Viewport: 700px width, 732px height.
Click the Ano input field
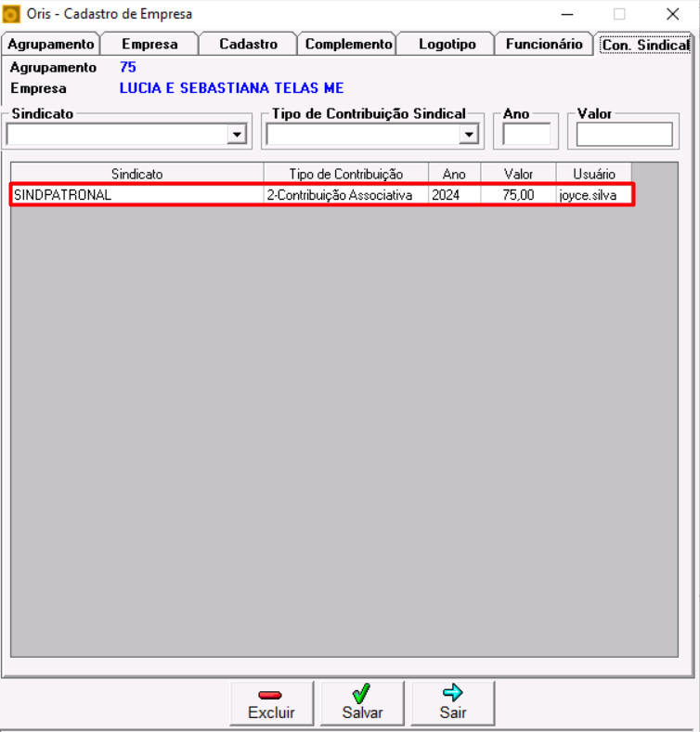(526, 135)
